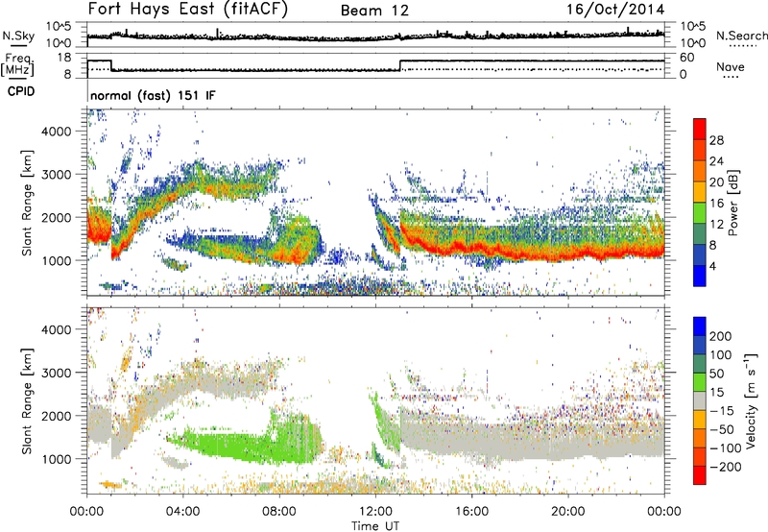Image resolution: width=768 pixels, height=532 pixels.
Task: Click the Power colorbar segment between 4 and 8
Action: click(700, 255)
